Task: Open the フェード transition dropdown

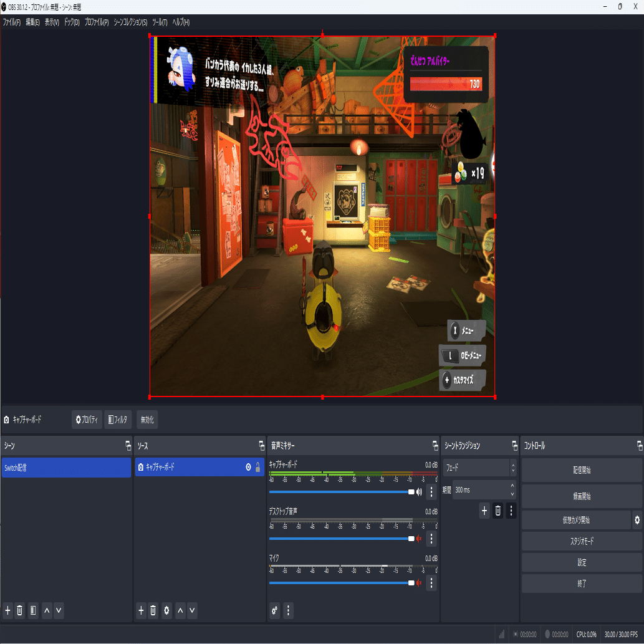Action: [479, 468]
